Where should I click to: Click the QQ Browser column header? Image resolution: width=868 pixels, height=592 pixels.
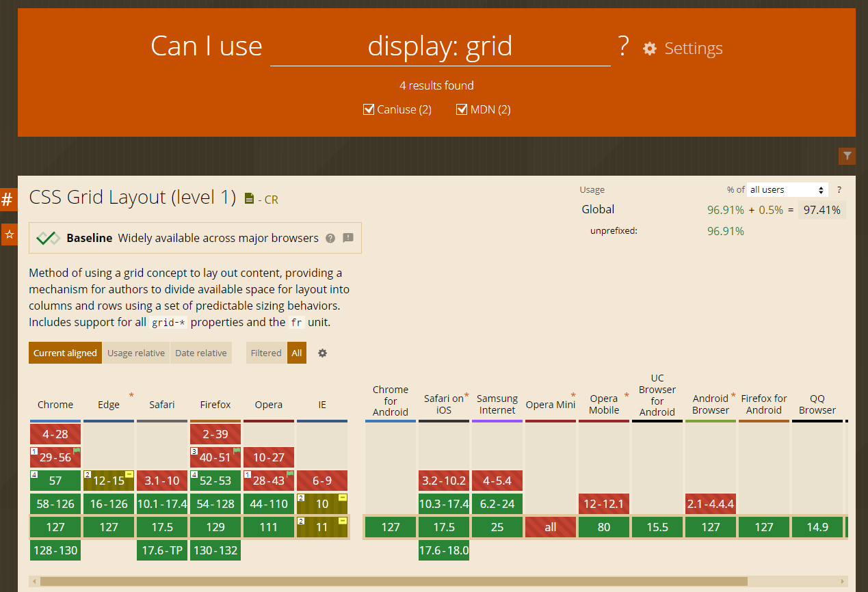pos(817,404)
